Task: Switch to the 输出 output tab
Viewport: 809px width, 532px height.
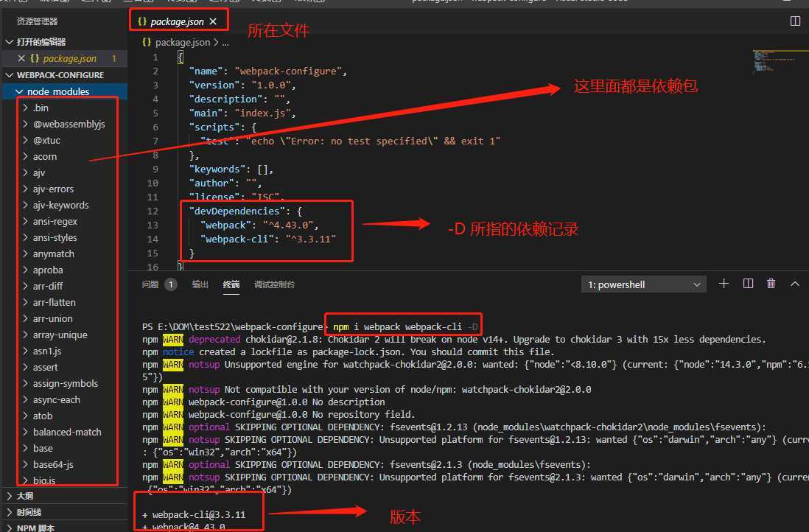Action: (200, 284)
